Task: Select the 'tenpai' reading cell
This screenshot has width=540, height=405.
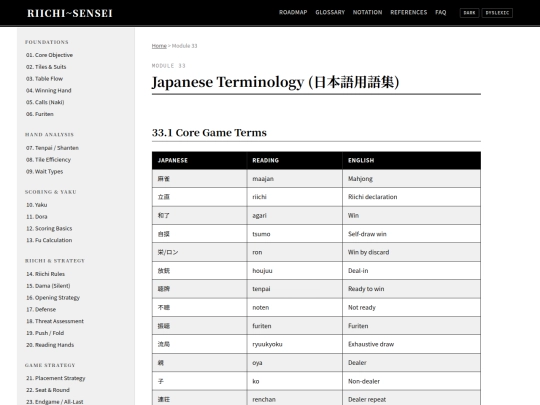Action: click(295, 289)
